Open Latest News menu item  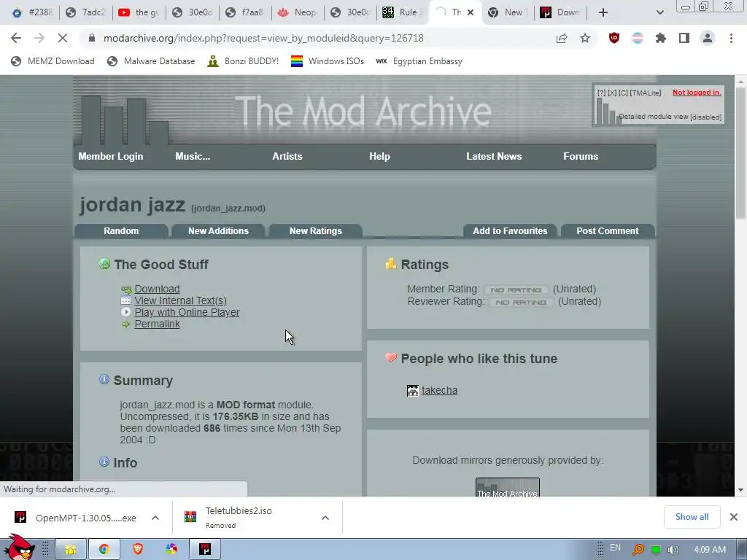494,156
